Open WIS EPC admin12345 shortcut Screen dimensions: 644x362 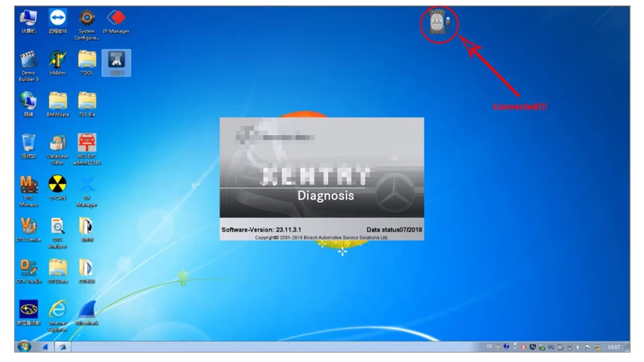click(87, 149)
